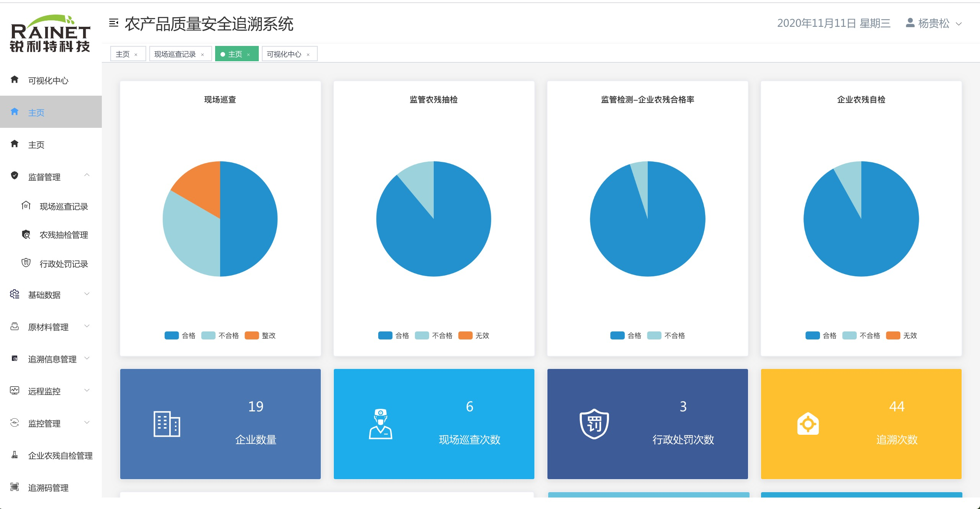The width and height of the screenshot is (980, 509).
Task: Expand the 基础数据 submenu chevron
Action: pyautogui.click(x=87, y=294)
